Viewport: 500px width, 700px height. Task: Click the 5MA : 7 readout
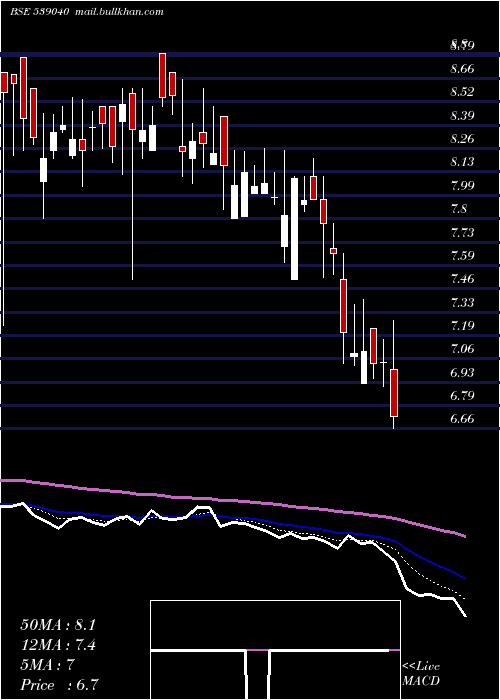pos(47,665)
